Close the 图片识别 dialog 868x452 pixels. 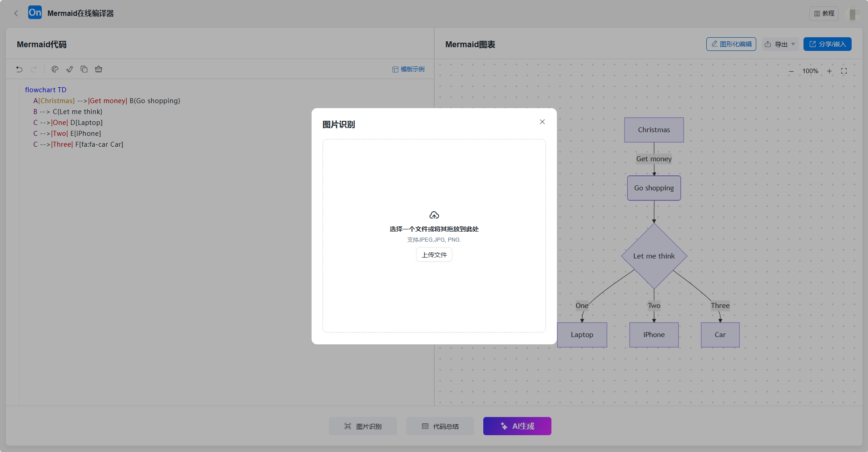tap(542, 122)
